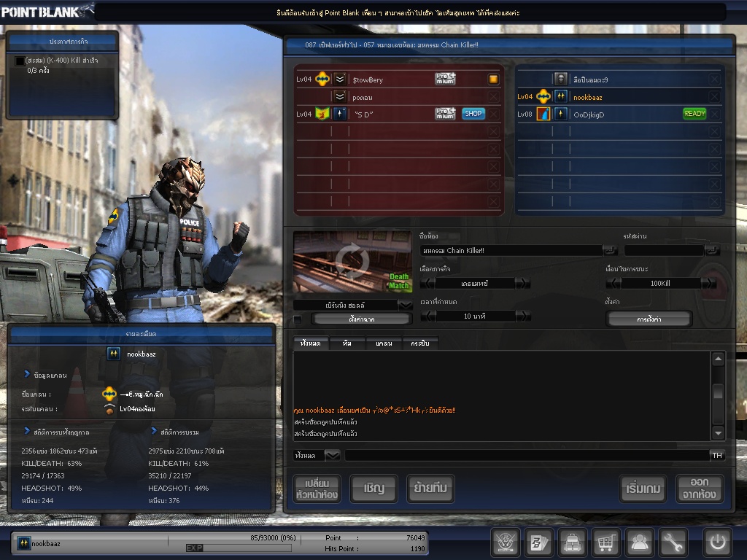This screenshot has width=747, height=560.
Task: Toggle the K-400 Kill mission checkbox
Action: 20,61
